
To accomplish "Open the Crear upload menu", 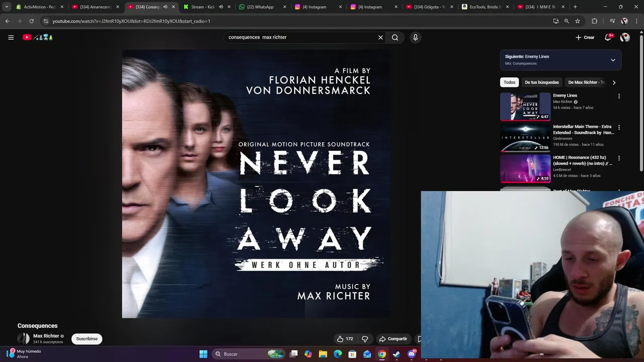I will pyautogui.click(x=585, y=37).
